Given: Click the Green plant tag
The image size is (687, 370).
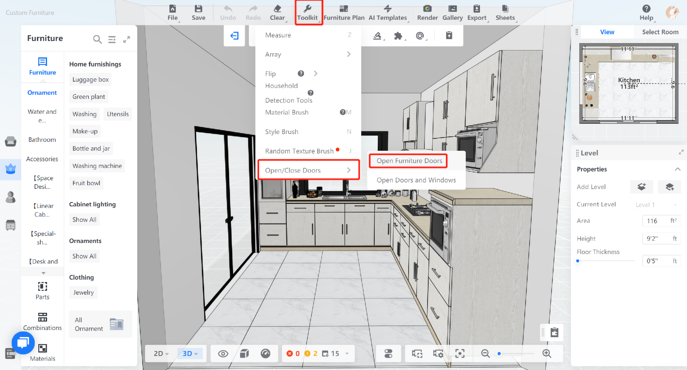Looking at the screenshot, I should pyautogui.click(x=89, y=97).
